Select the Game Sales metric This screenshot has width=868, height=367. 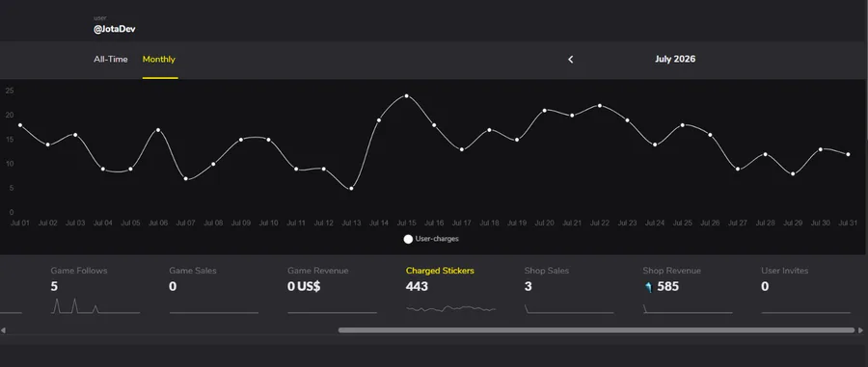(x=214, y=292)
